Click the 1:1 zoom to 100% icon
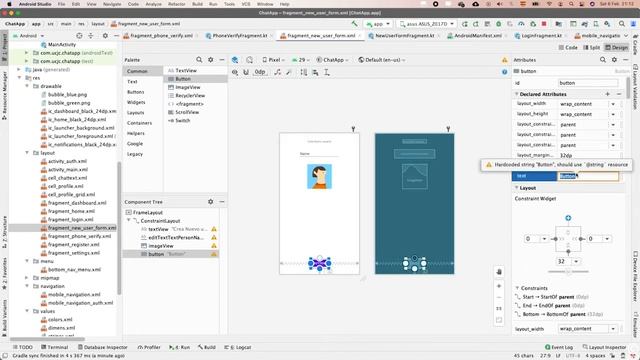Viewport: 640px width, 360px height. (499, 309)
